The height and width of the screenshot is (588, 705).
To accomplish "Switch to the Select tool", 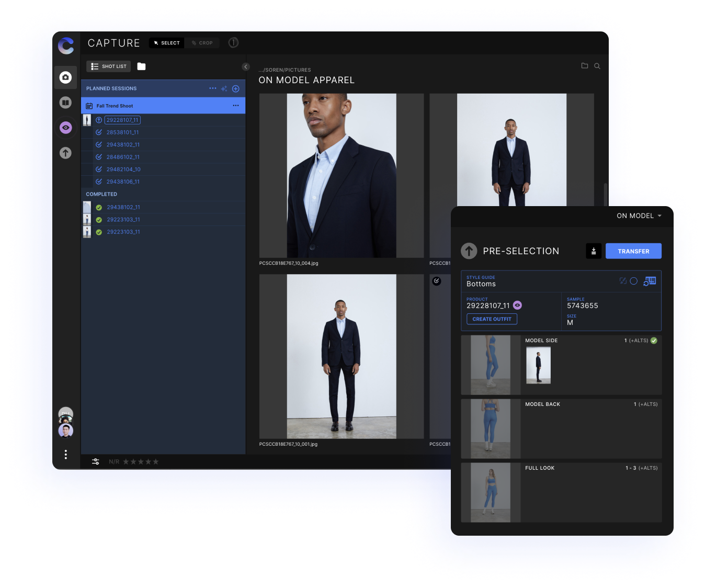I will pyautogui.click(x=166, y=43).
